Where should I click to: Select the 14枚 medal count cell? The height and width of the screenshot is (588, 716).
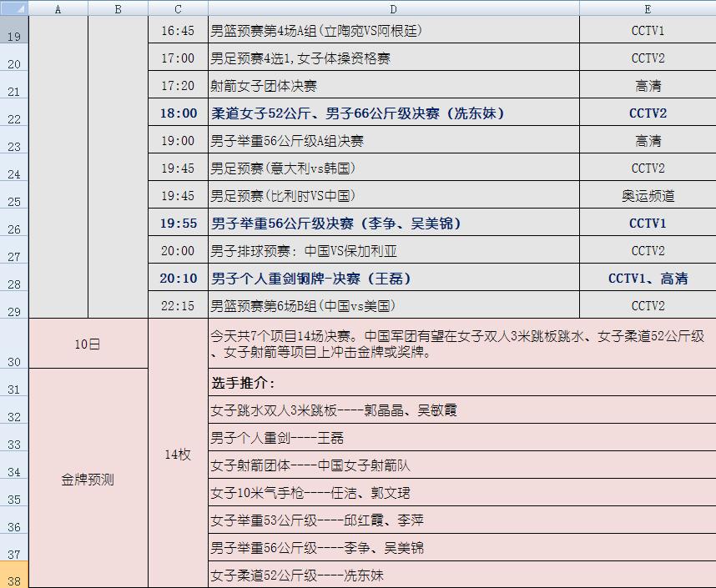tap(178, 455)
